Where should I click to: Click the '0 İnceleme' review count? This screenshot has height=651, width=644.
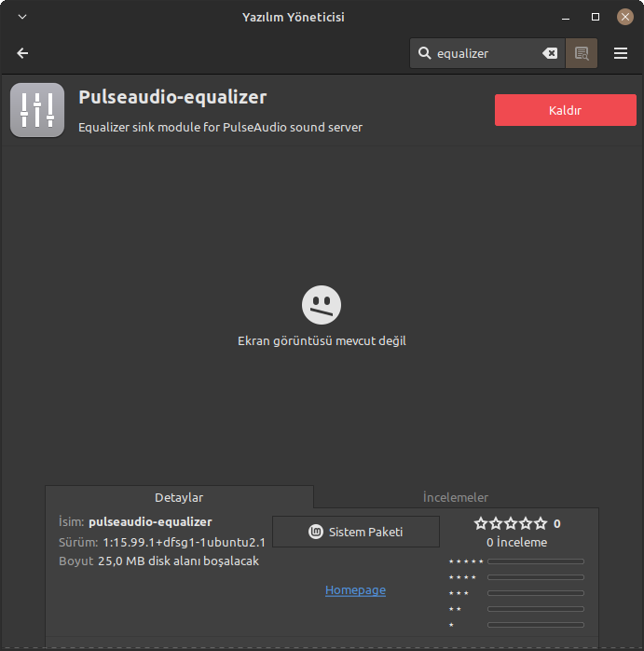pos(516,542)
